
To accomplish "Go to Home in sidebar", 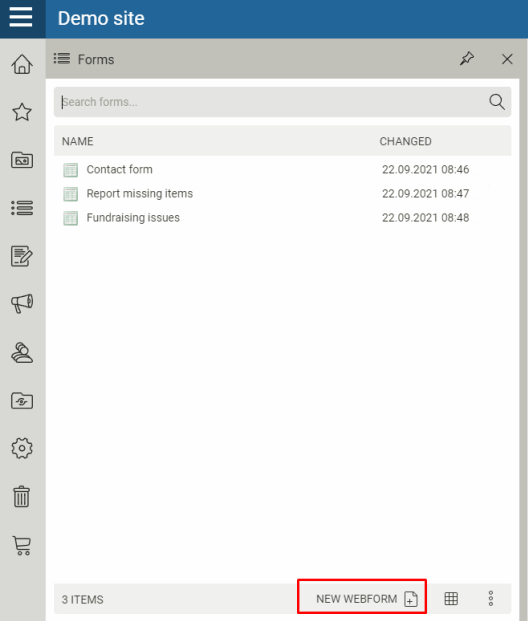I will pos(22,64).
